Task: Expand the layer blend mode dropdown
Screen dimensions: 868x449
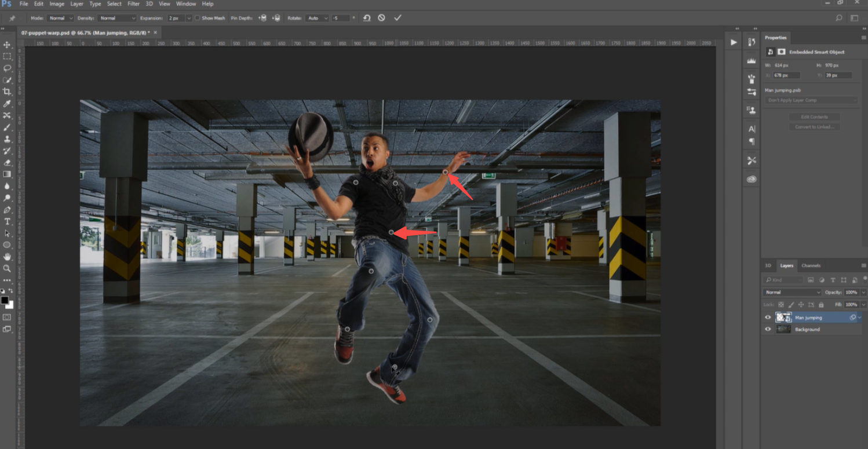Action: 792,292
